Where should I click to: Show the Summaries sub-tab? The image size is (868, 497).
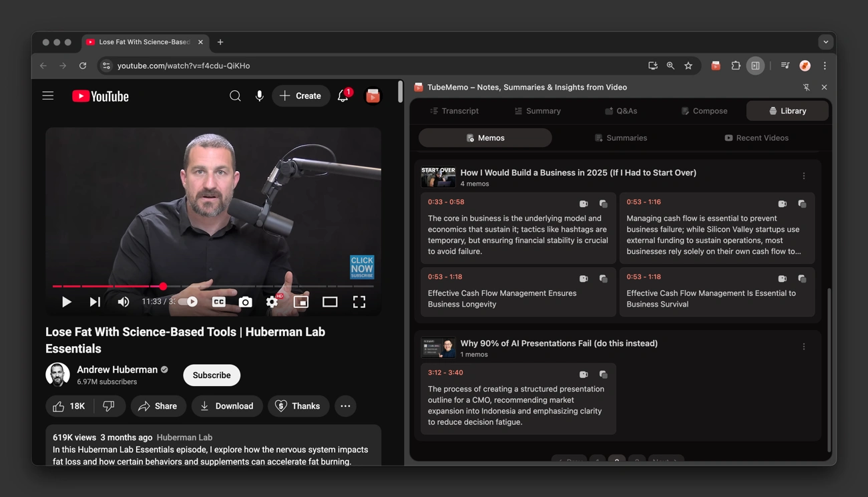pyautogui.click(x=621, y=138)
